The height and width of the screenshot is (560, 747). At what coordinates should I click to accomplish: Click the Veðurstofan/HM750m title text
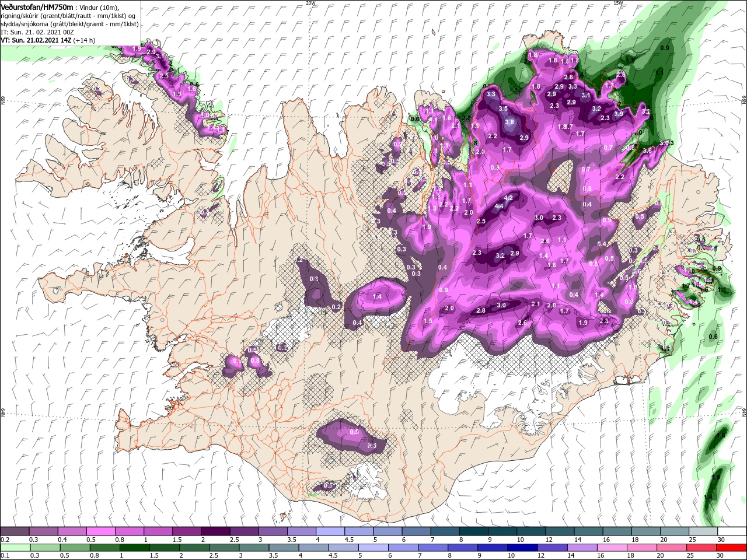pyautogui.click(x=37, y=8)
